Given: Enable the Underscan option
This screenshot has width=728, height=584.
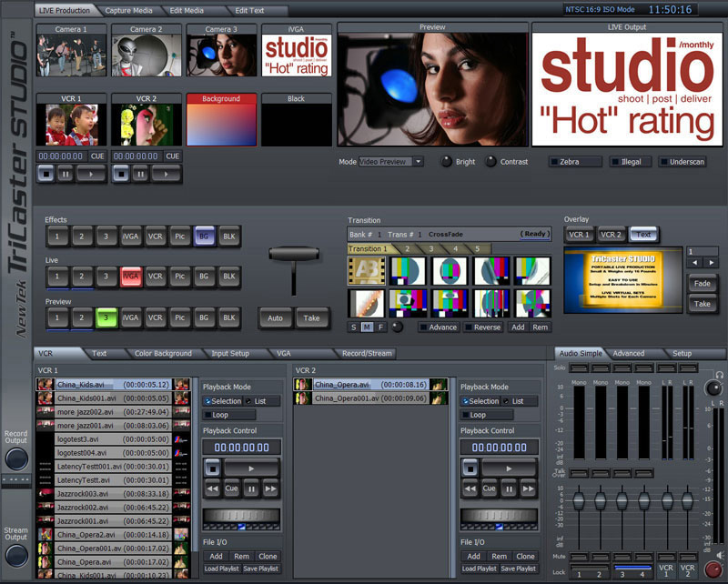Looking at the screenshot, I should [682, 162].
